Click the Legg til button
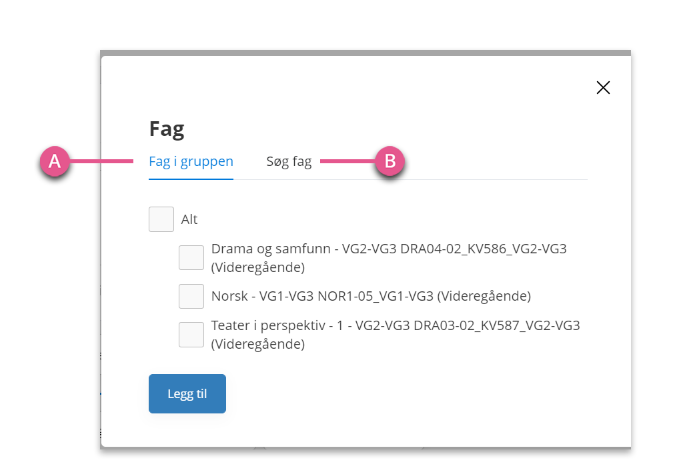673x466 pixels. (x=187, y=393)
